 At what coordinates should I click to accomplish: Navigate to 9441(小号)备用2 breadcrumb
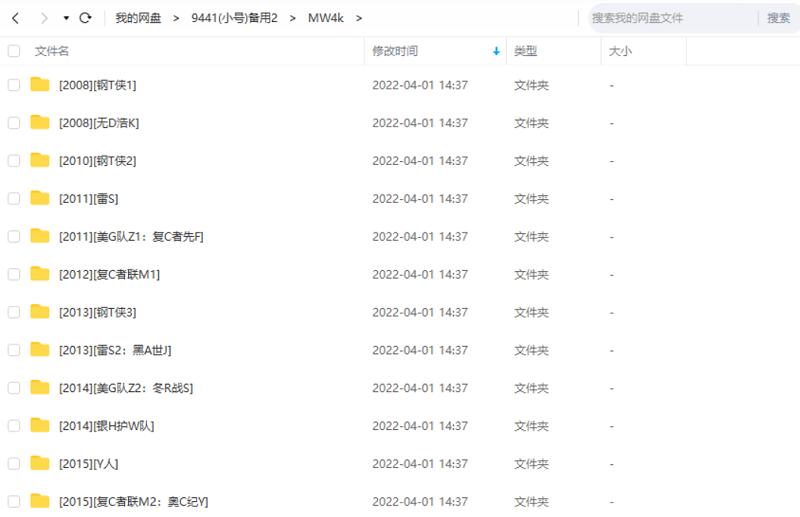coord(234,18)
